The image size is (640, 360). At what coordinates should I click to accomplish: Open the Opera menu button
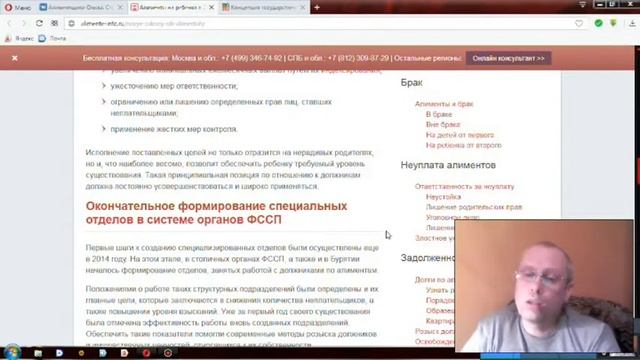point(17,7)
